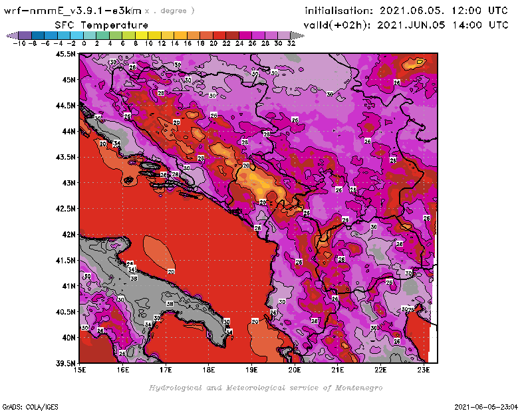
Task: Click the magenta legend swatch between 24 and 26
Action: [x=245, y=35]
